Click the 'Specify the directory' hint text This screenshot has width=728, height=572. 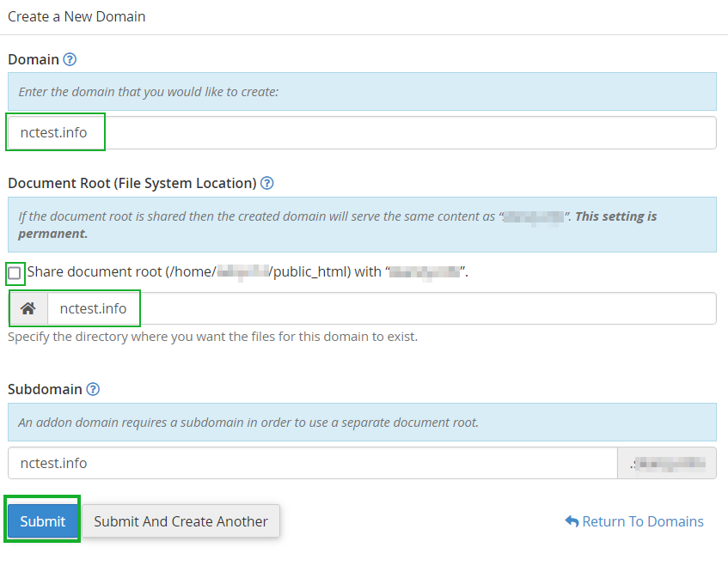click(212, 337)
